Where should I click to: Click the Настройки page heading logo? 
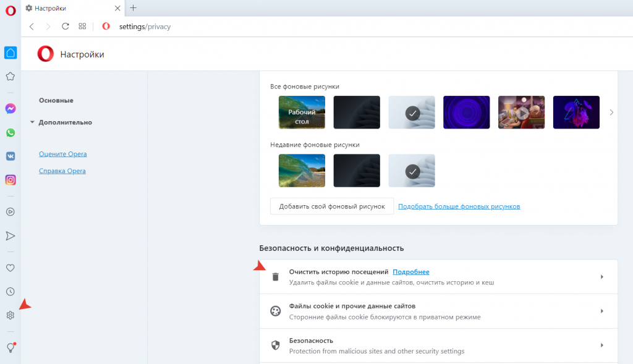(46, 54)
